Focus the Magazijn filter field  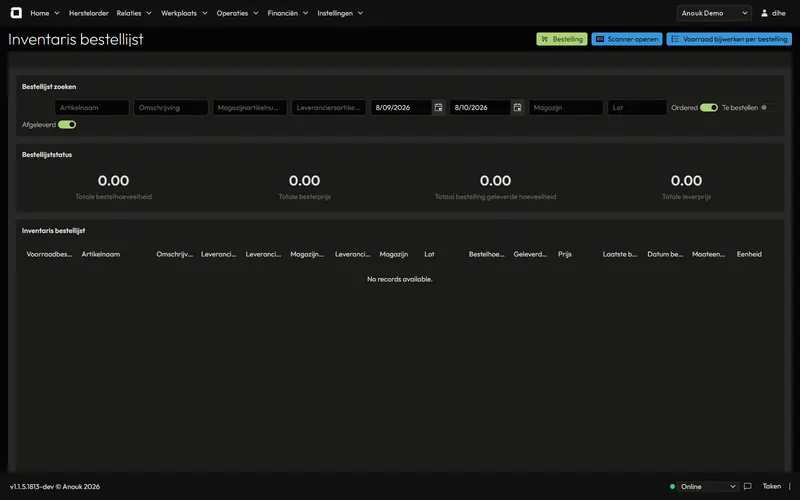[x=566, y=108]
